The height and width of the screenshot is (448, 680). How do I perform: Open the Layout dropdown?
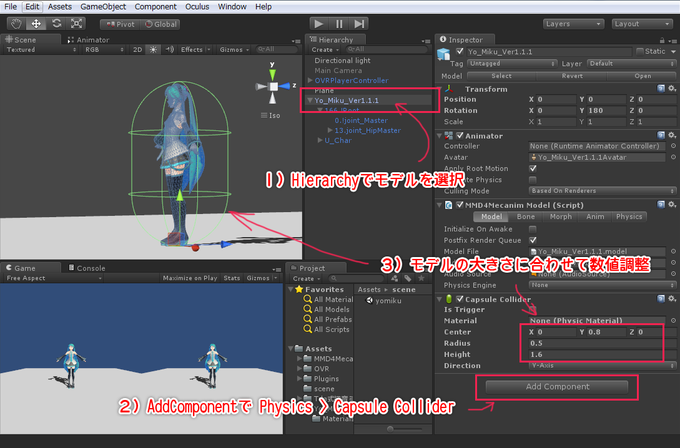(642, 24)
